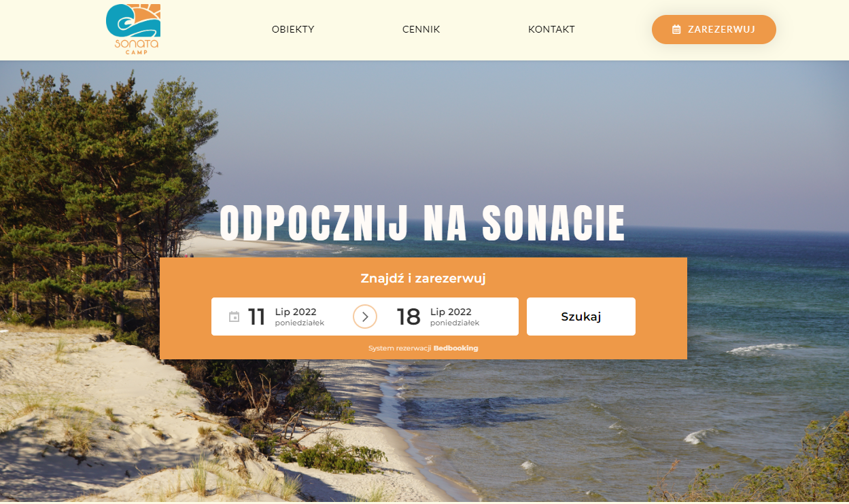This screenshot has height=504, width=849.
Task: Click the small calendar icon beside 11
Action: click(x=234, y=317)
